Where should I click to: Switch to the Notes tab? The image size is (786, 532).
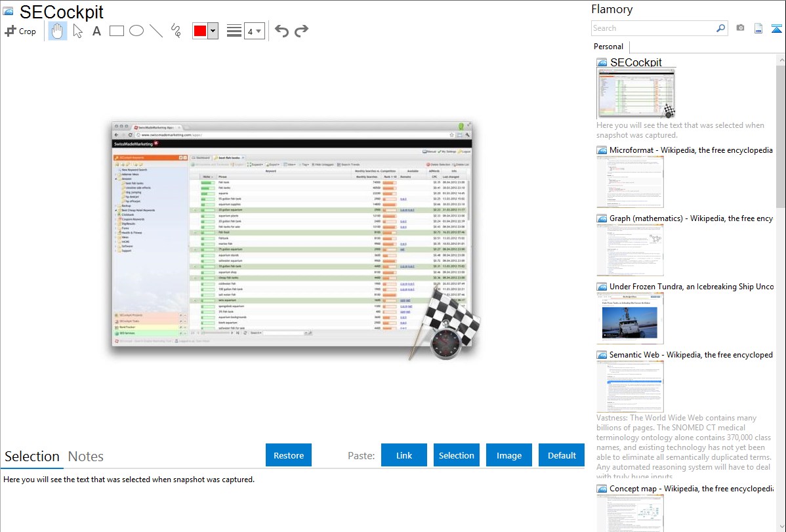click(86, 457)
